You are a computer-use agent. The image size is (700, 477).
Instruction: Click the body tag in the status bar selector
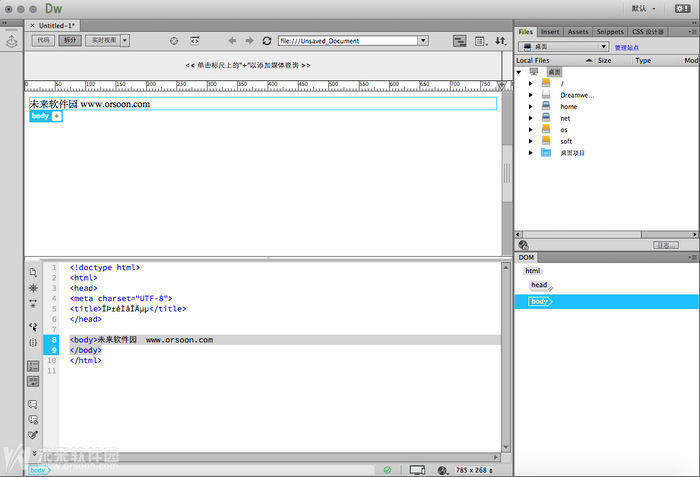pyautogui.click(x=39, y=470)
